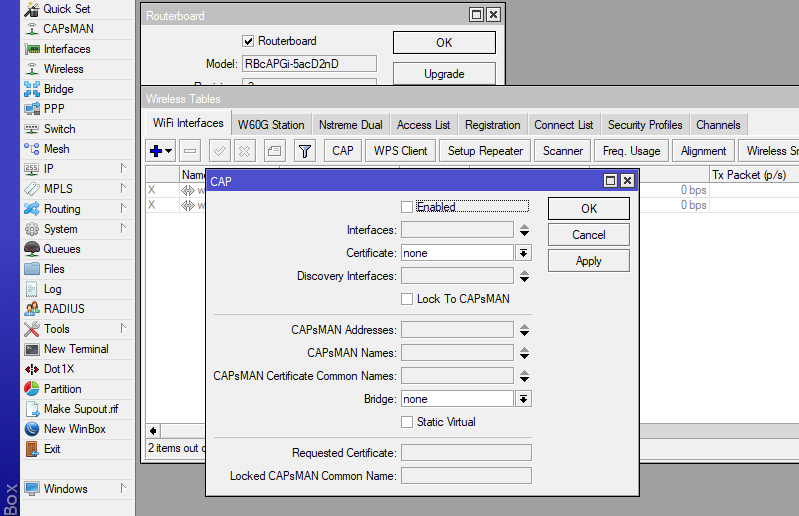Switch to the Security Profiles tab
The image size is (799, 516).
[645, 125]
